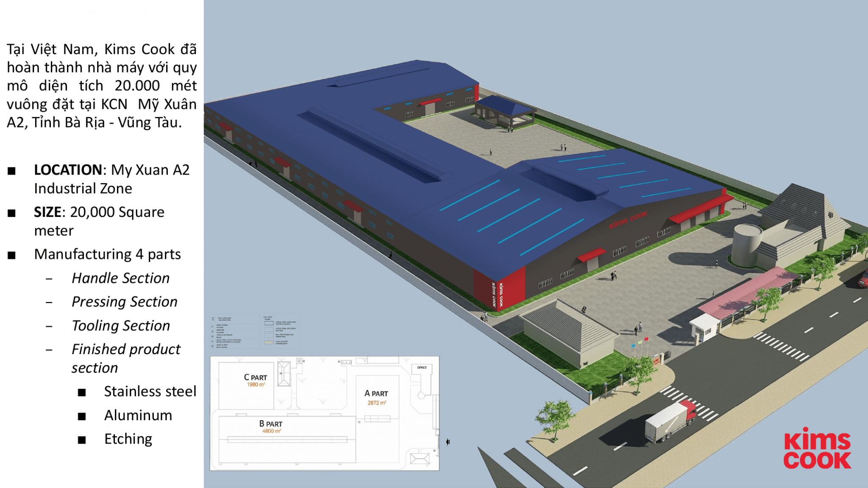The image size is (868, 488).
Task: Click the square bullet beside SIZE
Action: point(12,213)
